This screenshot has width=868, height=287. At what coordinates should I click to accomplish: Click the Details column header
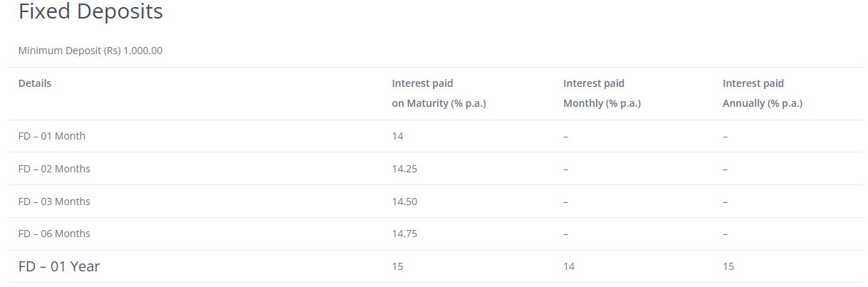pos(35,83)
